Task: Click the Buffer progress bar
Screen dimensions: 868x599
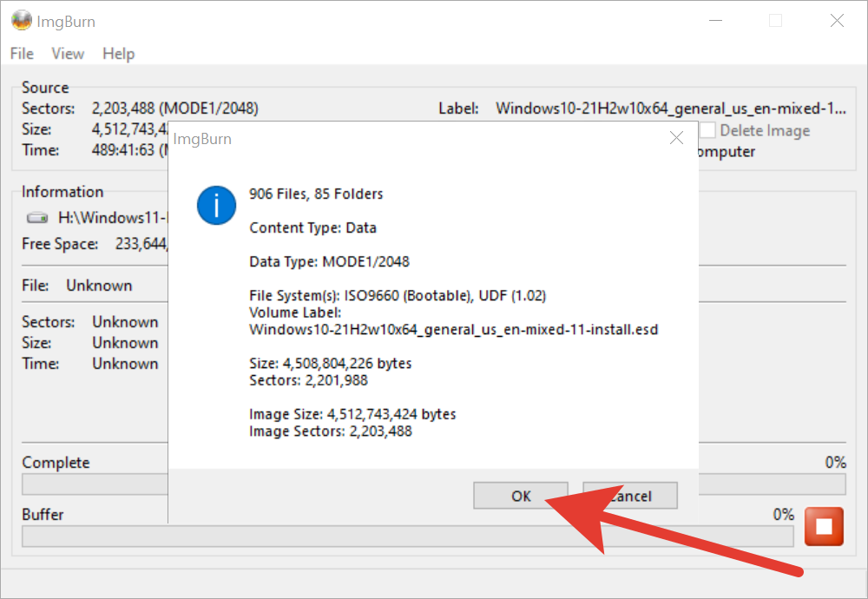Action: tap(407, 536)
